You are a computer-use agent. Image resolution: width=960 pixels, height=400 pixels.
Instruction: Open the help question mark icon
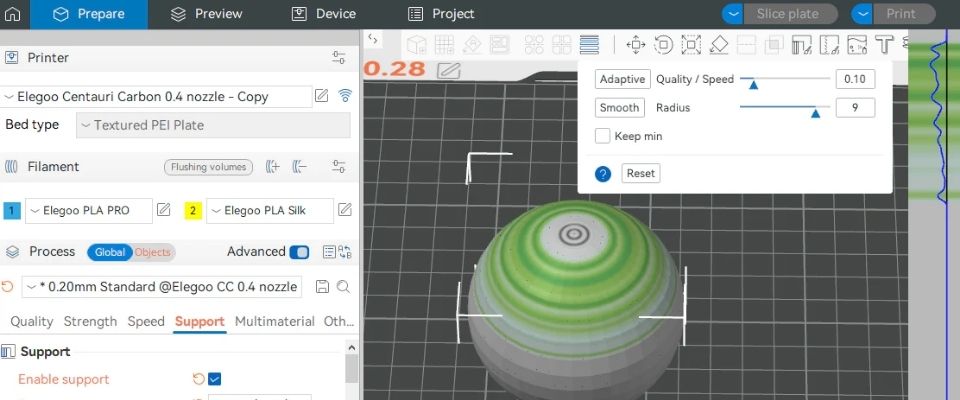pos(603,174)
